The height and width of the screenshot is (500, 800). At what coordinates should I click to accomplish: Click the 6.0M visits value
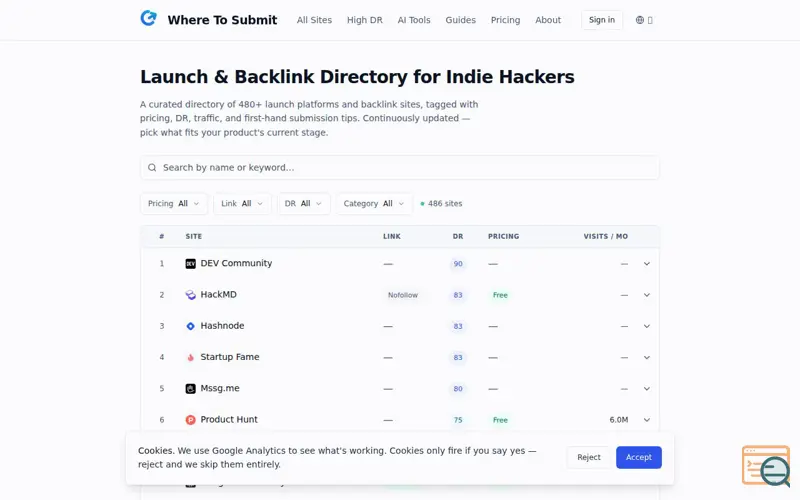point(618,420)
